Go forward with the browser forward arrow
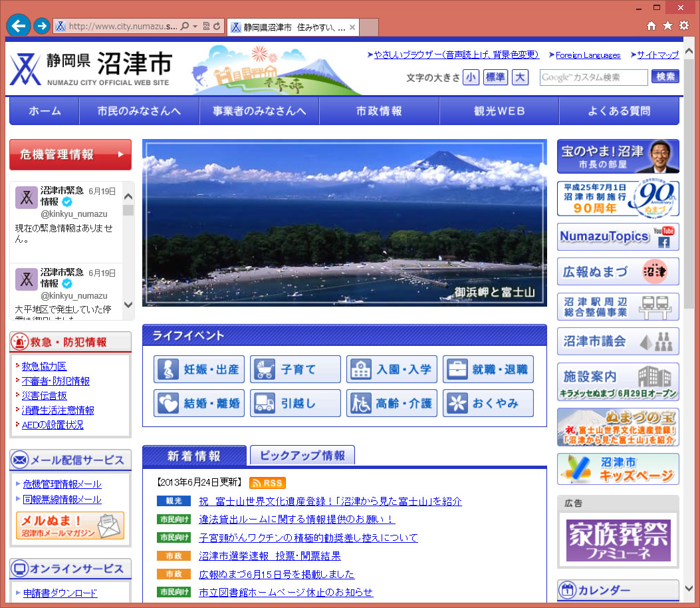 42,26
